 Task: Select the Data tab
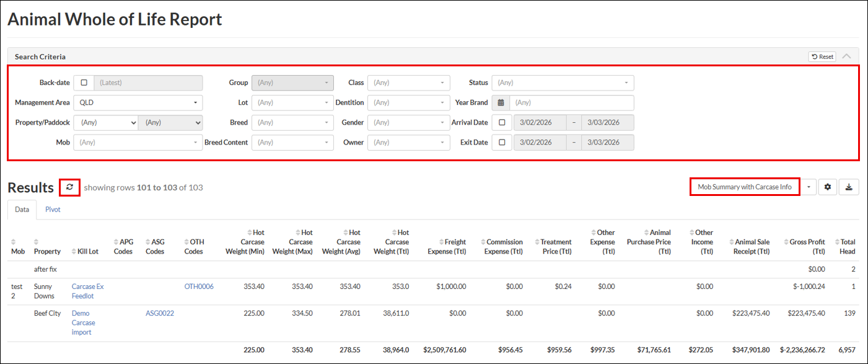(x=22, y=210)
